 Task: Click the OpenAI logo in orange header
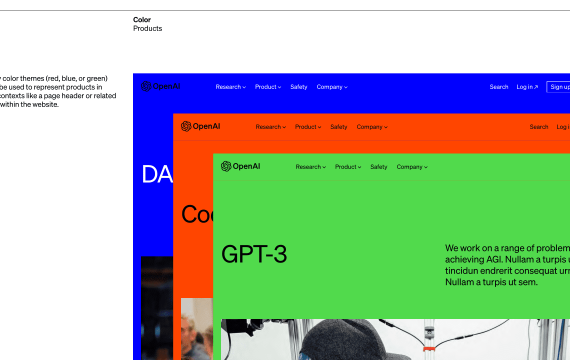[201, 127]
